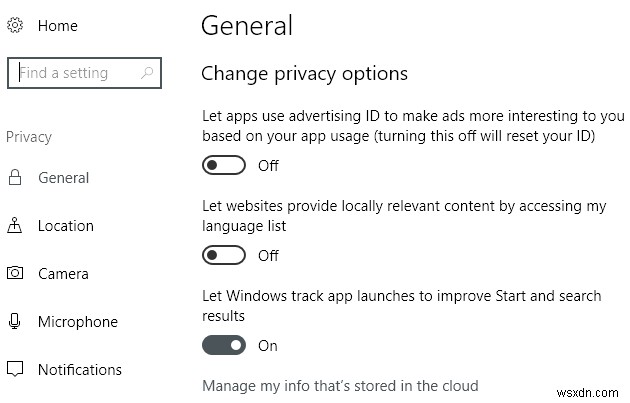Click the Camera icon in sidebar
Viewport: 630px width, 403px height.
click(15, 273)
